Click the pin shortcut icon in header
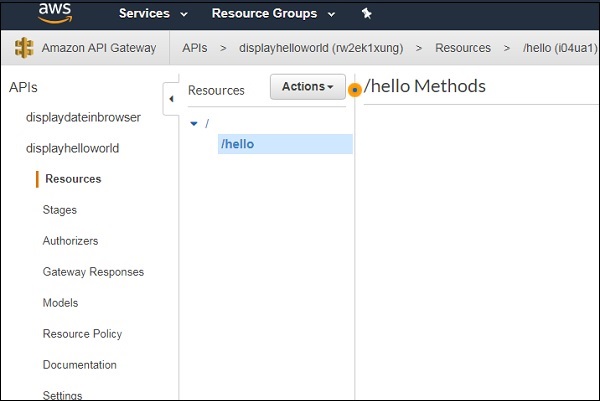The height and width of the screenshot is (401, 600). [366, 14]
